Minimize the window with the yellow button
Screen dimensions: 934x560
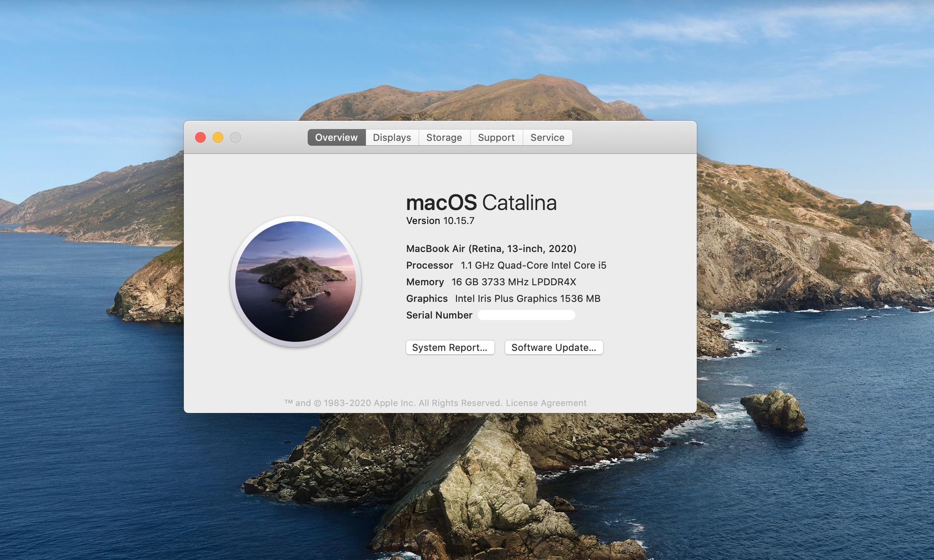click(x=218, y=137)
